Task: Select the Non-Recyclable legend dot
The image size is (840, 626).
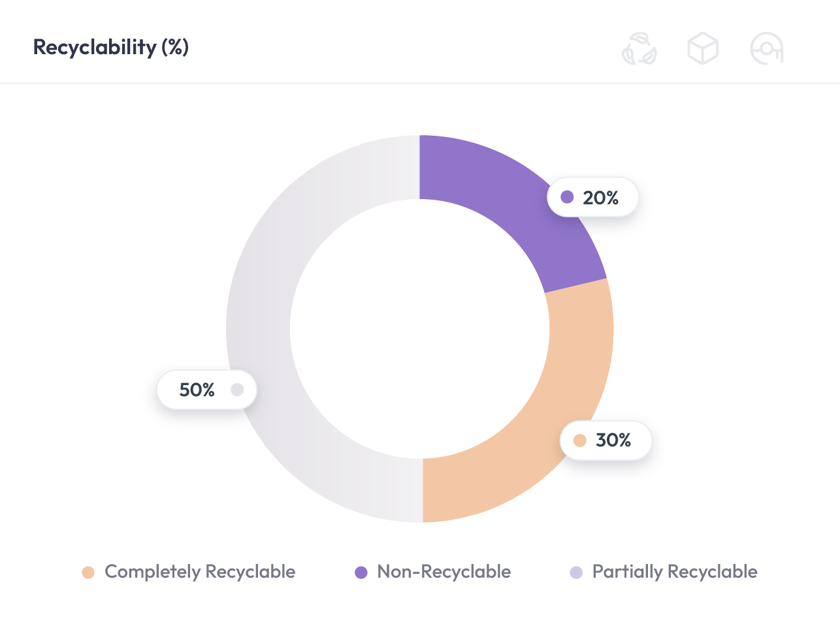Action: 362,571
